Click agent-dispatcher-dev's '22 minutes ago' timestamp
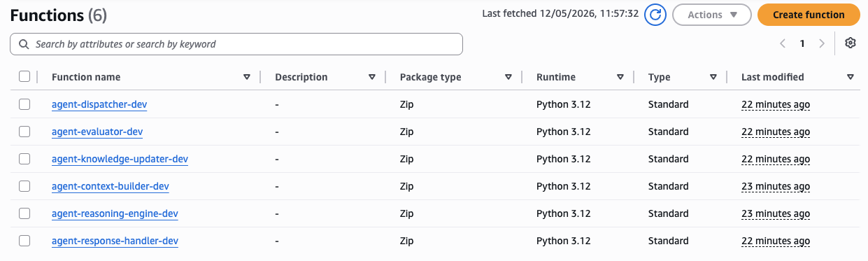This screenshot has height=261, width=868. pyautogui.click(x=776, y=104)
